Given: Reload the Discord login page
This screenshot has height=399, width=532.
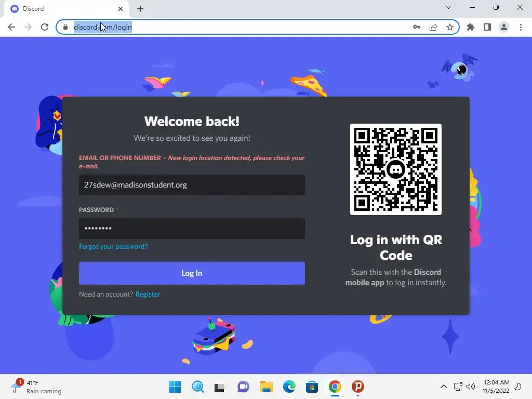Looking at the screenshot, I should click(45, 27).
